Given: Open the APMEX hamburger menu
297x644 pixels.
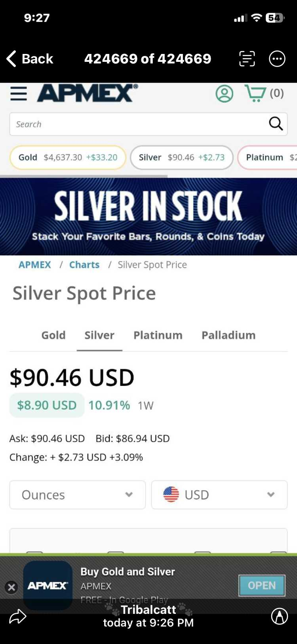Looking at the screenshot, I should pos(19,94).
